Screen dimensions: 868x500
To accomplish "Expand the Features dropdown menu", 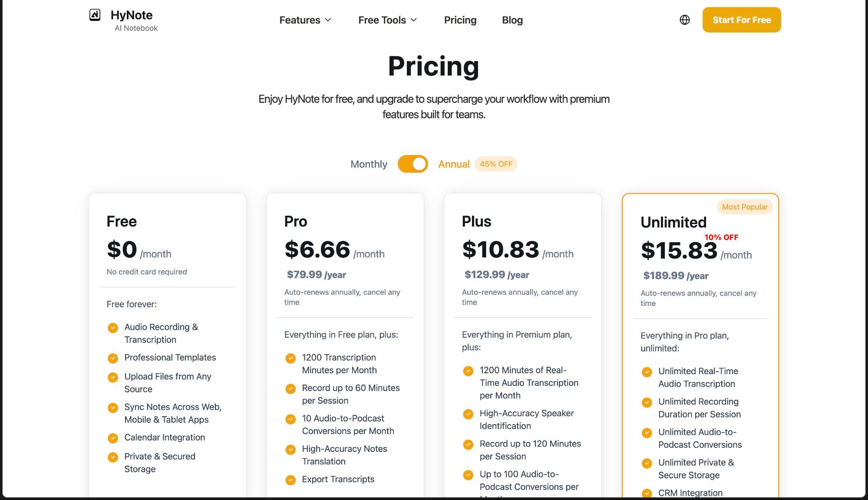I will [x=300, y=20].
